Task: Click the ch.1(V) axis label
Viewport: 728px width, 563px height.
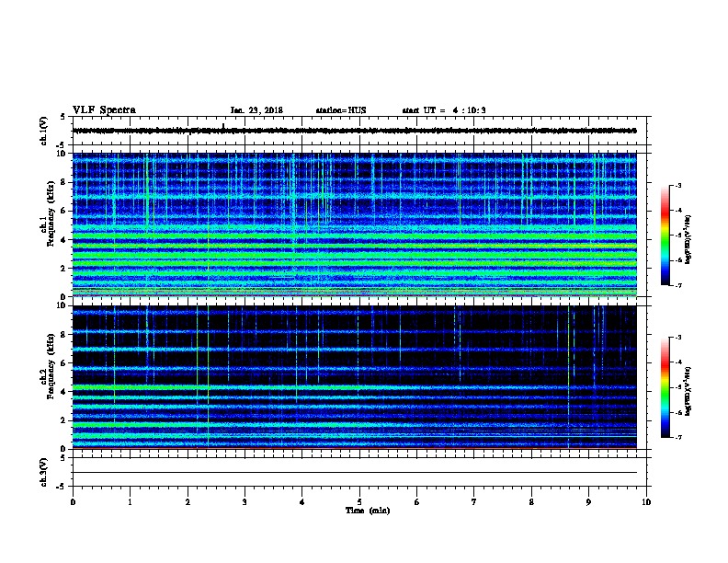Action: 43,131
